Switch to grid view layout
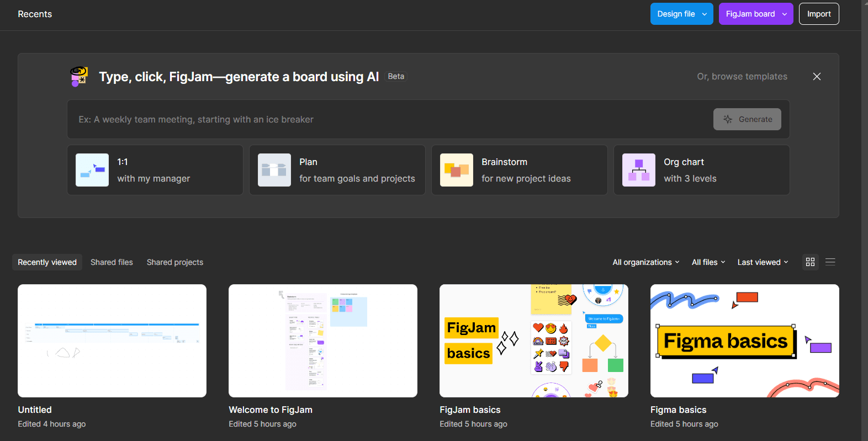This screenshot has width=868, height=441. click(810, 262)
